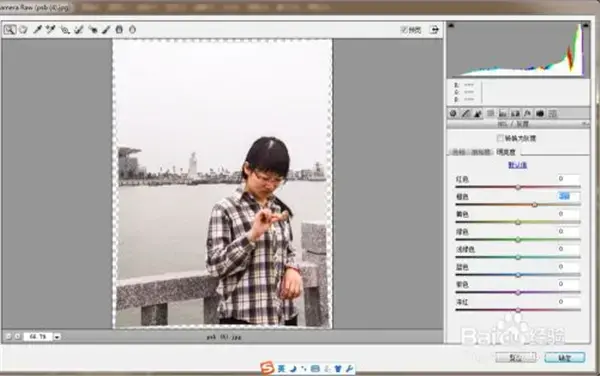Select the Red Eye Removal tool
The height and width of the screenshot is (376, 600).
pyautogui.click(x=93, y=29)
